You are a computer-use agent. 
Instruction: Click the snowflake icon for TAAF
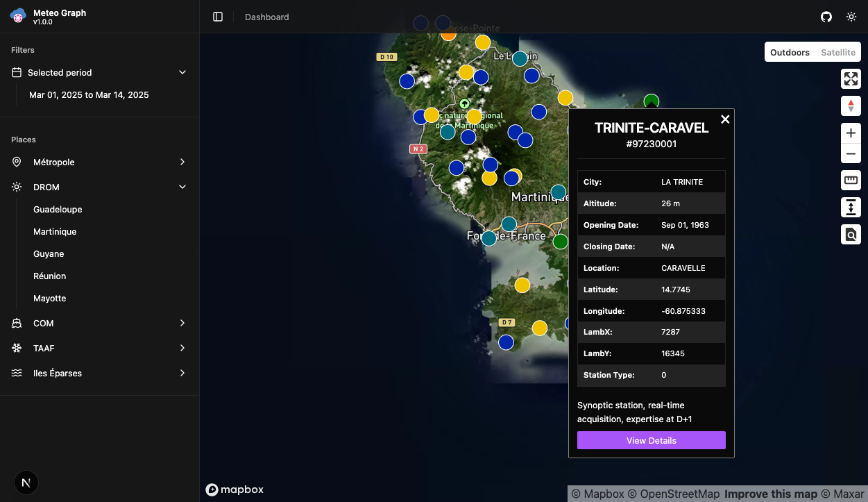(x=17, y=348)
